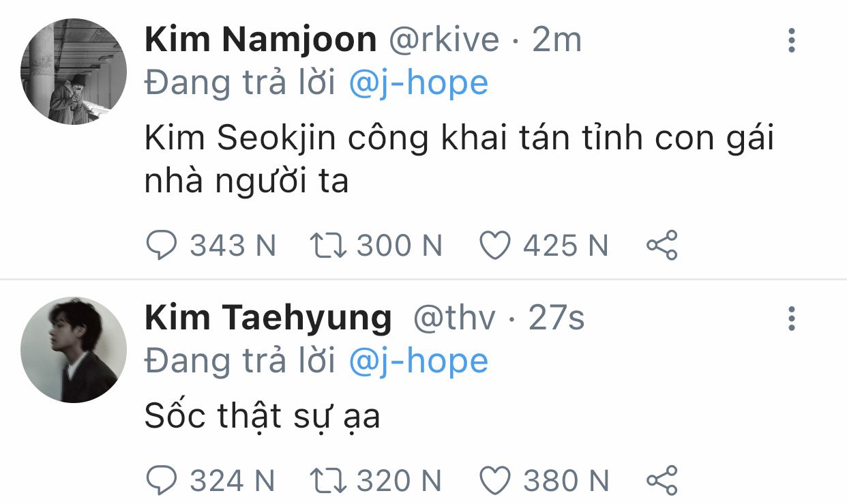Like Kim Taehyung's tweet
This screenshot has width=847, height=504.
[495, 481]
